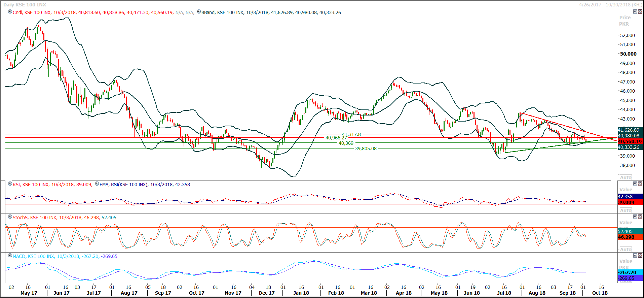The width and height of the screenshot is (644, 298).
Task: Toggle Auto scale on StochS panel
Action: tap(626, 250)
